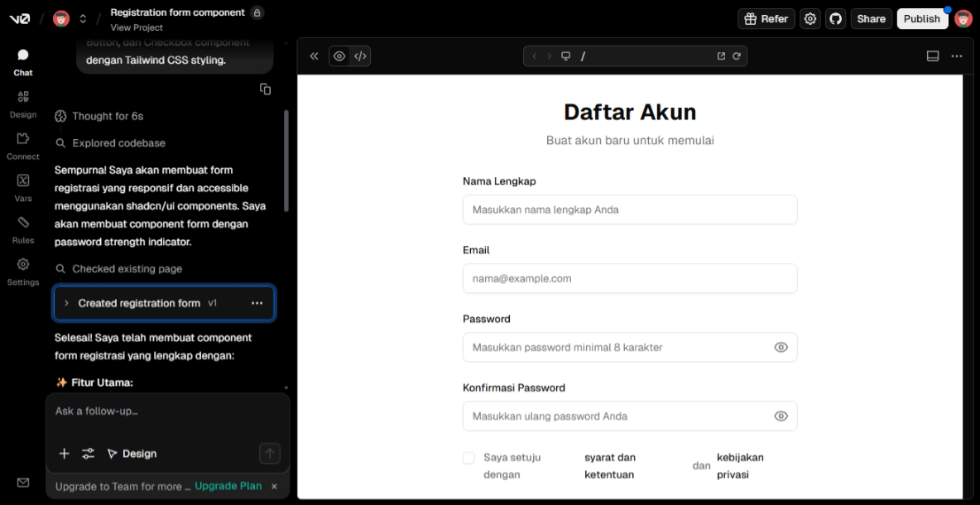Refresh the preview page
Image resolution: width=980 pixels, height=505 pixels.
tap(736, 56)
